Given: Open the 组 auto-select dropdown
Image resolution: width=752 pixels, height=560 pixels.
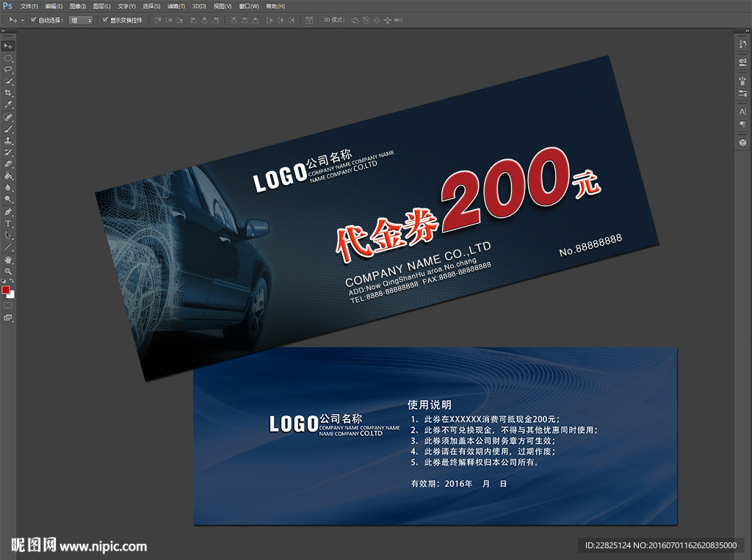Looking at the screenshot, I should [81, 20].
